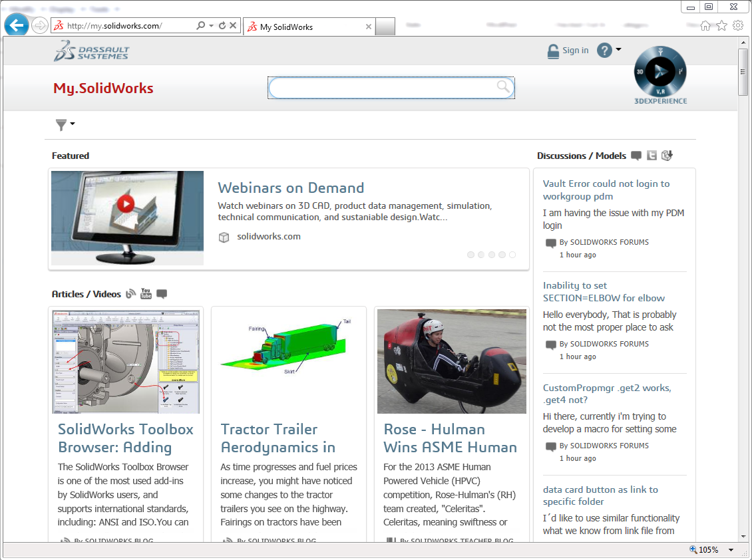
Task: Click the browser back arrow button
Action: [16, 26]
